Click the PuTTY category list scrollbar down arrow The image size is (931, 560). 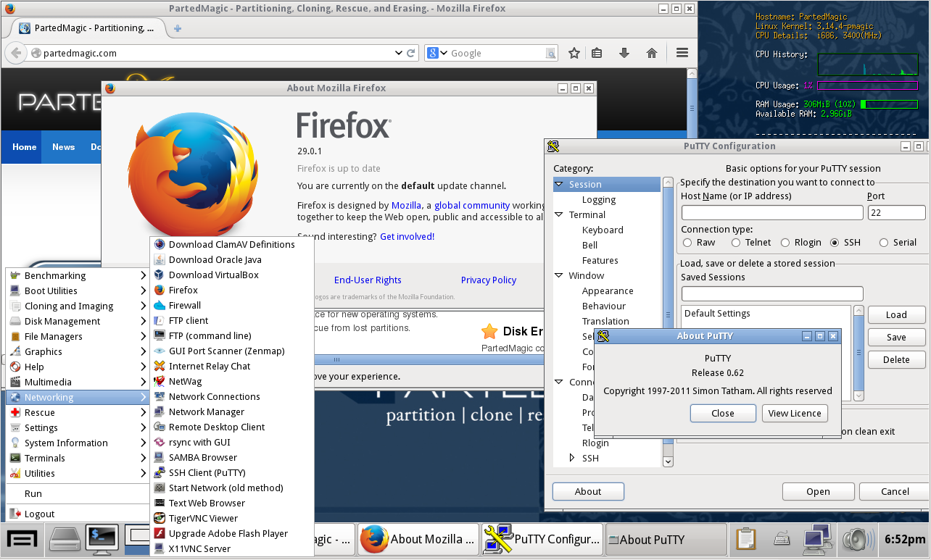click(668, 461)
